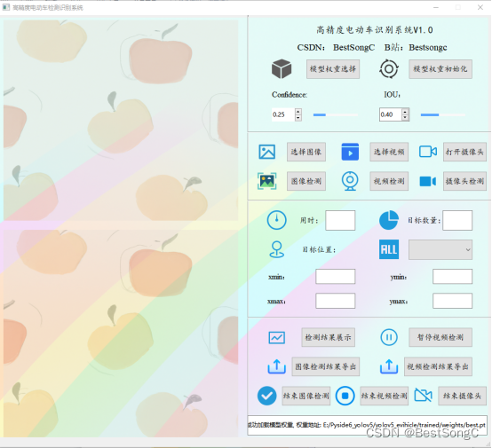Click the application icon in title bar
The image size is (492, 448).
tap(6, 7)
